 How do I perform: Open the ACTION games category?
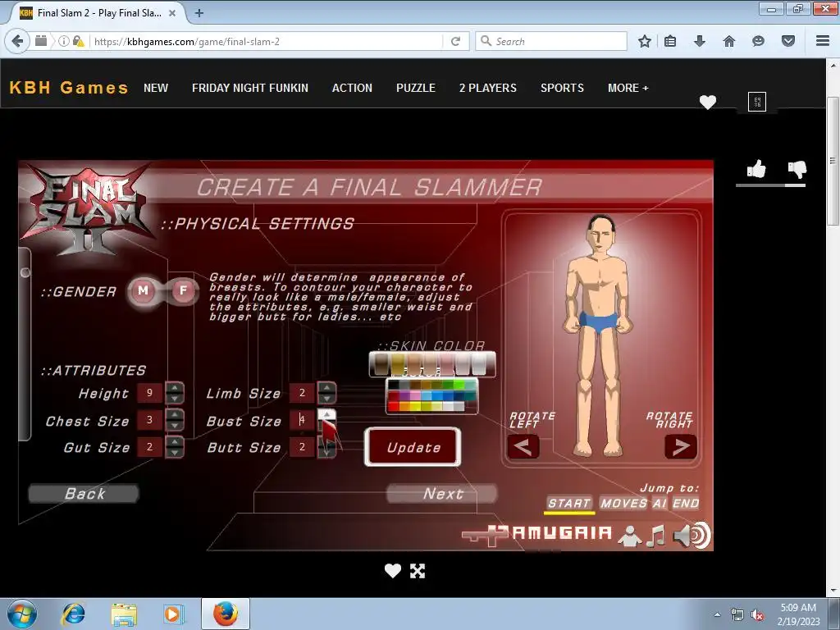click(x=352, y=88)
